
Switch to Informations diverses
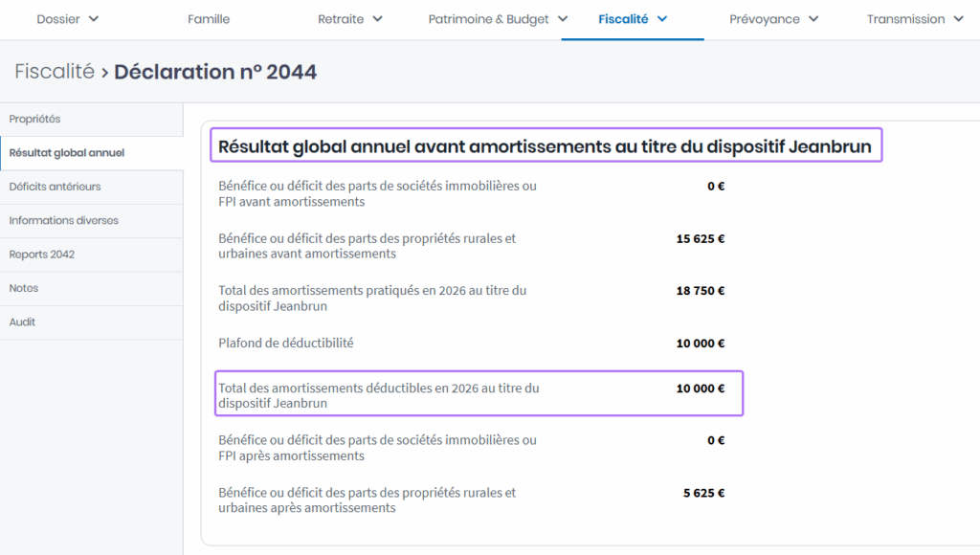pyautogui.click(x=63, y=220)
